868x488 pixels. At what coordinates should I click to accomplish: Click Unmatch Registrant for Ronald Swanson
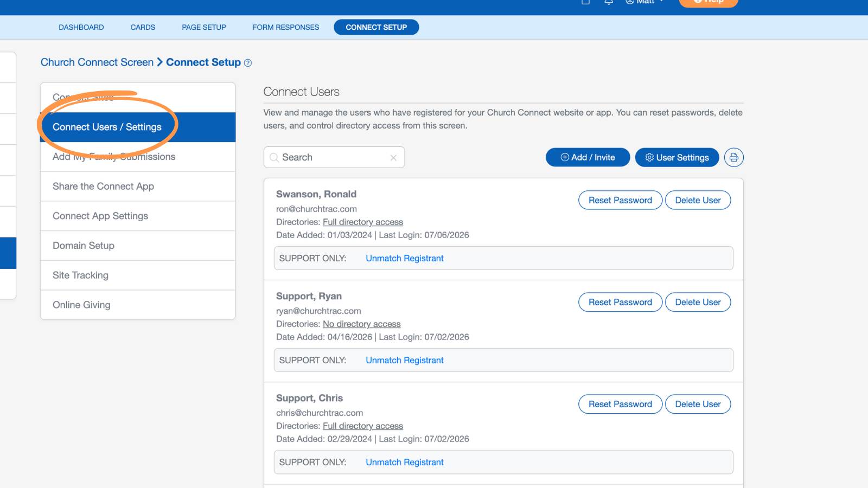point(405,259)
